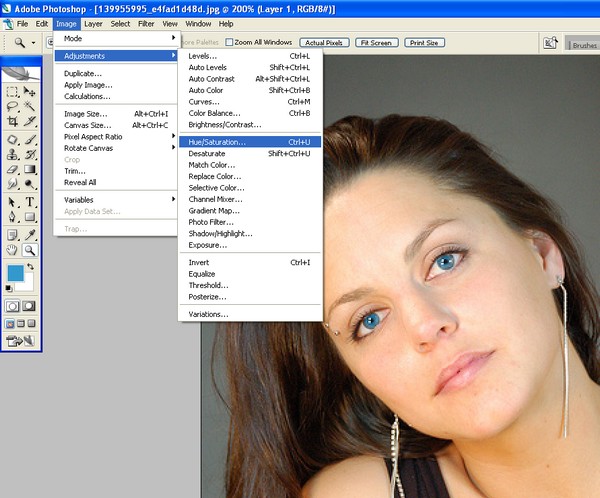Select the Crop tool
The width and height of the screenshot is (600, 498).
(x=12, y=121)
